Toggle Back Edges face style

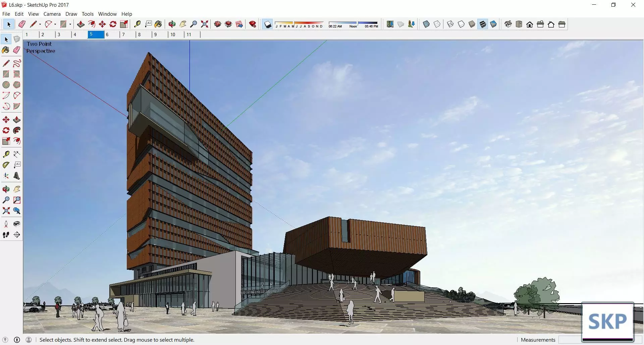tap(437, 24)
